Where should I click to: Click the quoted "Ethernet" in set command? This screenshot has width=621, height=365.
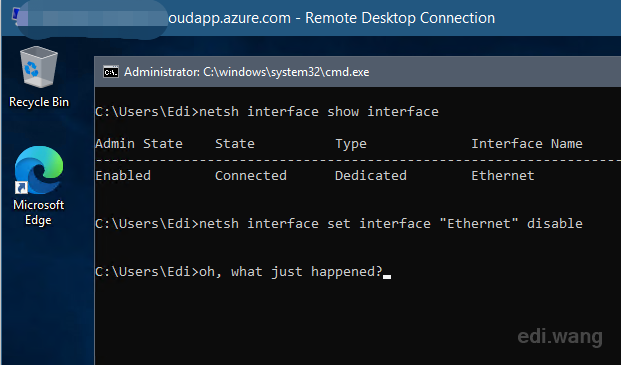479,223
